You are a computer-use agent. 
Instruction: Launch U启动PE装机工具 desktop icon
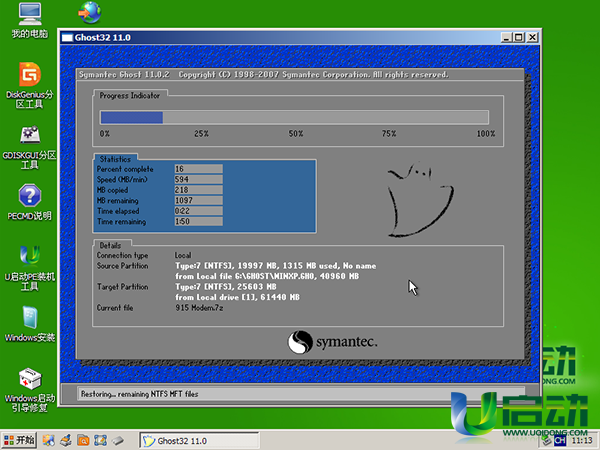pos(29,268)
